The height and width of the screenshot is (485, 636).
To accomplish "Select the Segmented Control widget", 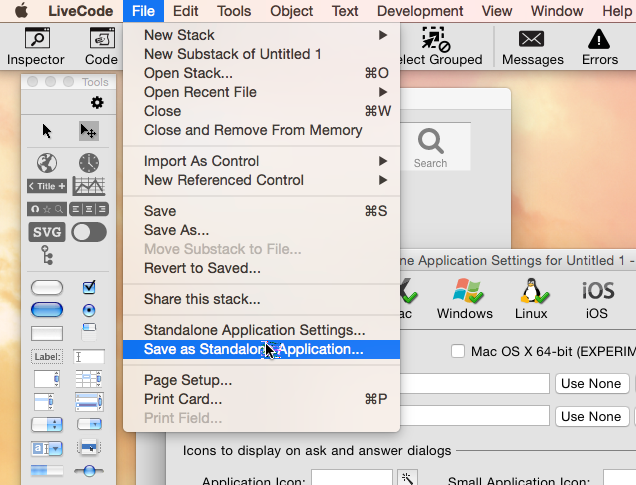I will click(89, 209).
